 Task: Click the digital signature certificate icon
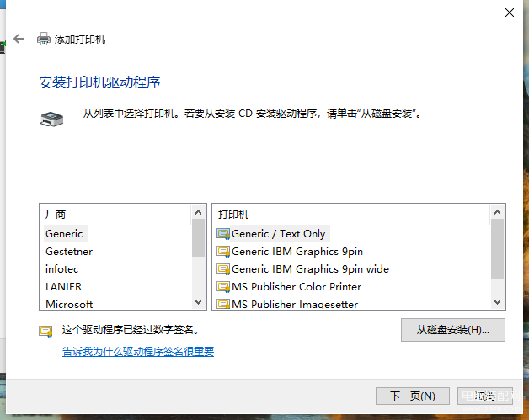click(x=45, y=332)
